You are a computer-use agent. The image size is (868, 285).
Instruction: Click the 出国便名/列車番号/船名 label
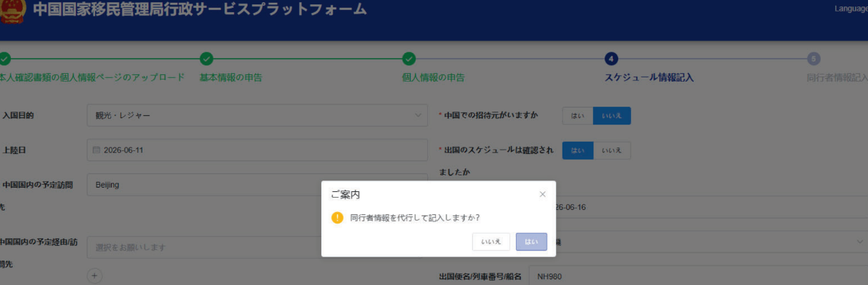tap(480, 276)
